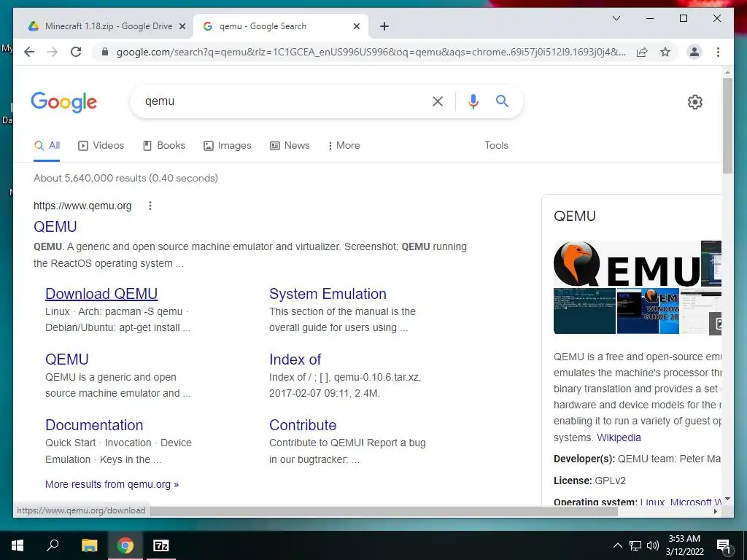Click the horizontal scrollbar at the bottom

384,511
